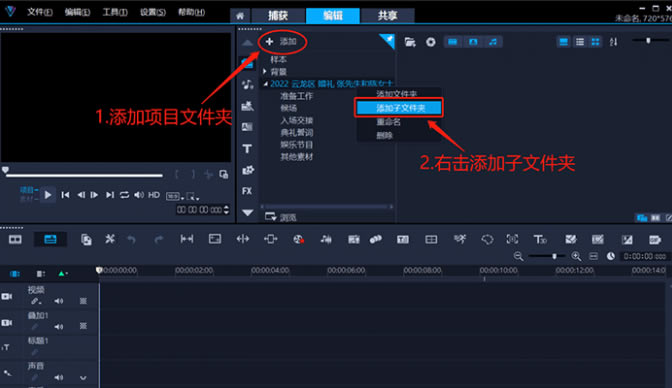Image resolution: width=672 pixels, height=388 pixels.
Task: Switch to storyboard view
Action: (15, 240)
